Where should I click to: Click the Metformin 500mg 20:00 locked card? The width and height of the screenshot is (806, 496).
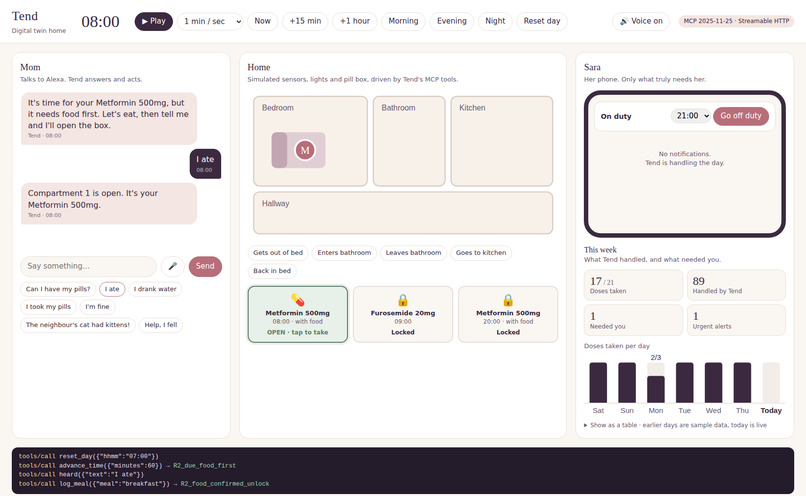pos(508,315)
